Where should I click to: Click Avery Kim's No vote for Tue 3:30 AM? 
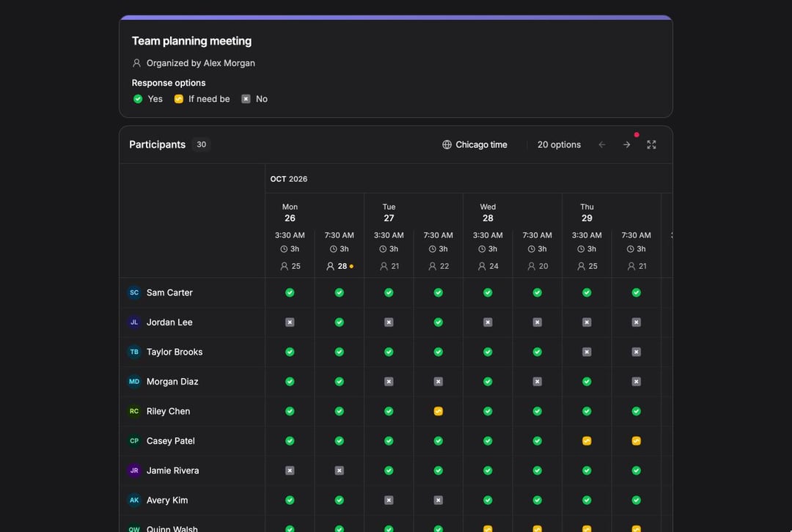[x=389, y=500]
